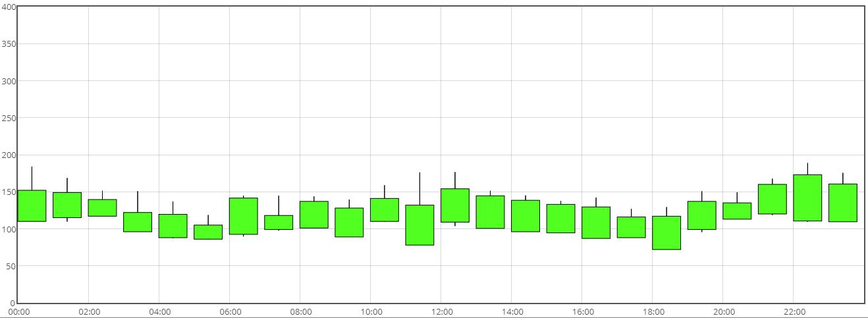Click the candlestick starting at 06:00
The height and width of the screenshot is (318, 868).
[x=243, y=216]
